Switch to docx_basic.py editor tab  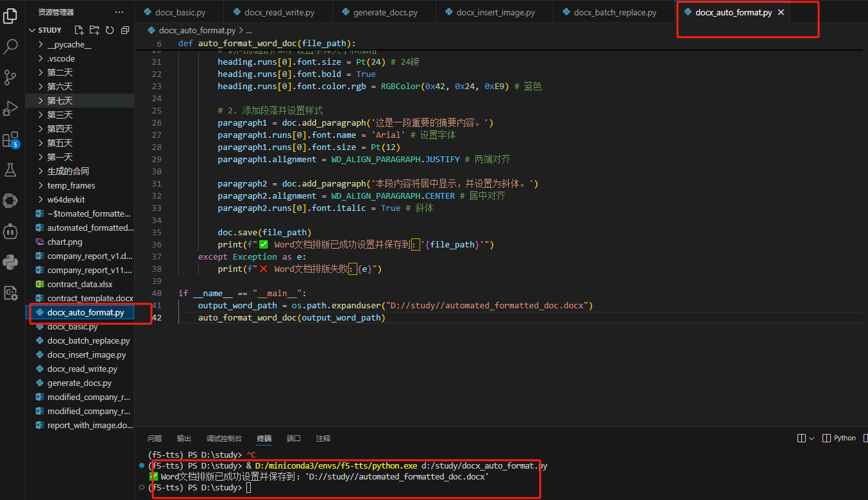tap(180, 12)
